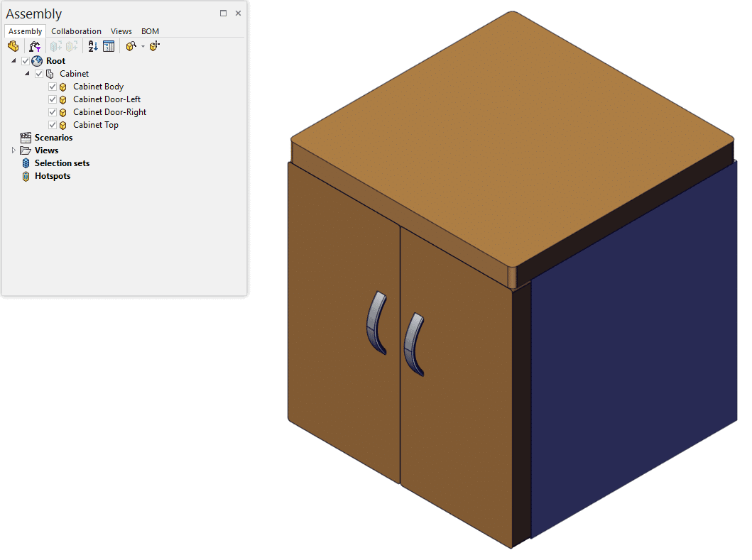This screenshot has width=752, height=560.
Task: Open the BOM tab
Action: click(150, 31)
